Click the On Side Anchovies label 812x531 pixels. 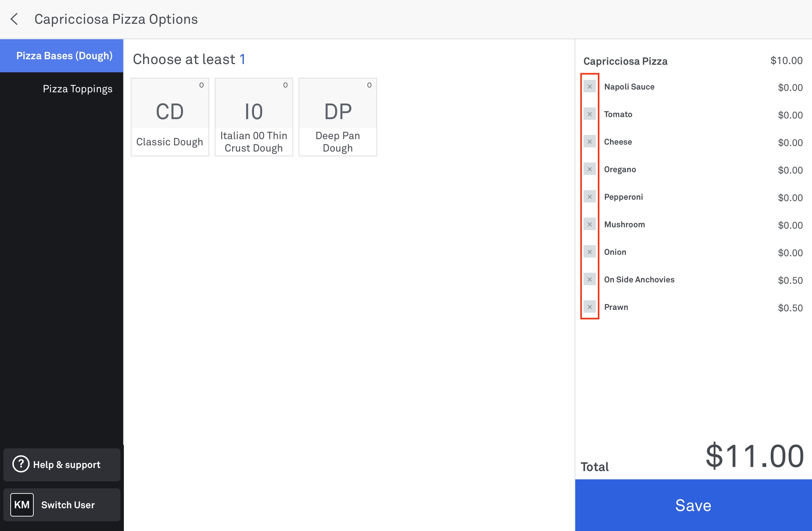click(x=639, y=280)
